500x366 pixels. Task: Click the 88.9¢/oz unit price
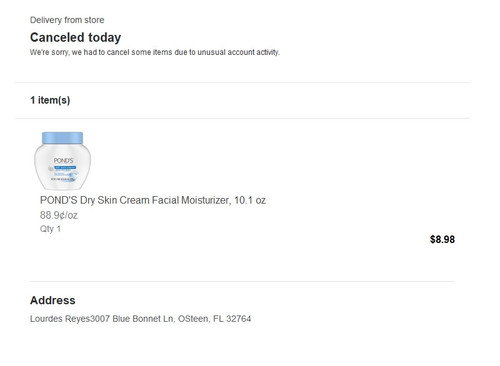59,215
